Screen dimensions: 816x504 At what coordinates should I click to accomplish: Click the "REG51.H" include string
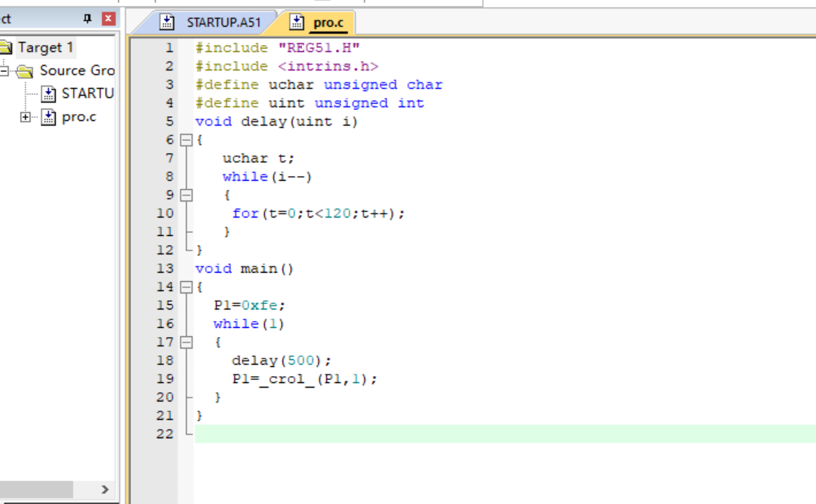click(319, 47)
